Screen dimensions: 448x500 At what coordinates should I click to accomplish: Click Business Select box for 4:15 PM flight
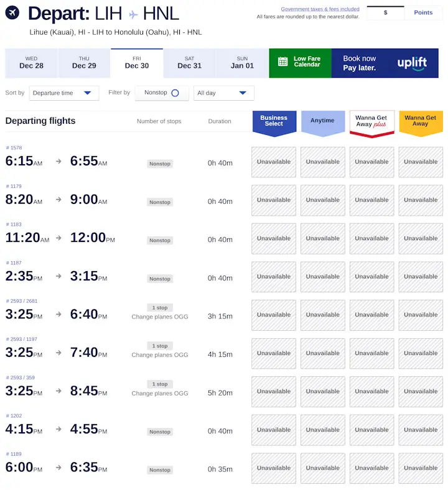(274, 430)
